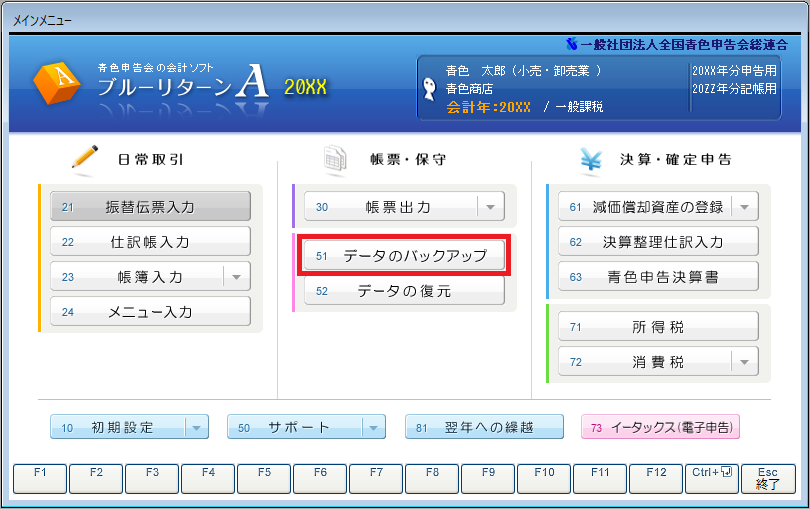Click the F9 function key button
Image resolution: width=810 pixels, height=509 pixels.
pos(488,479)
